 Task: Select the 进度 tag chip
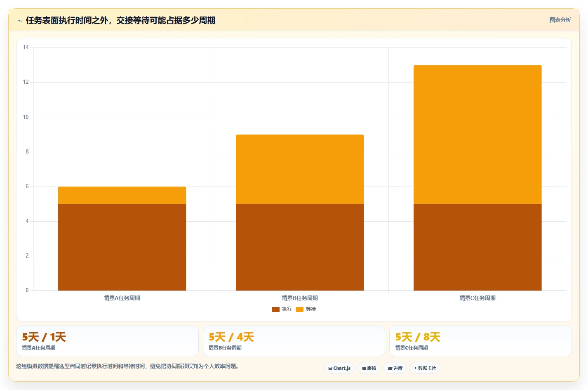[395, 368]
